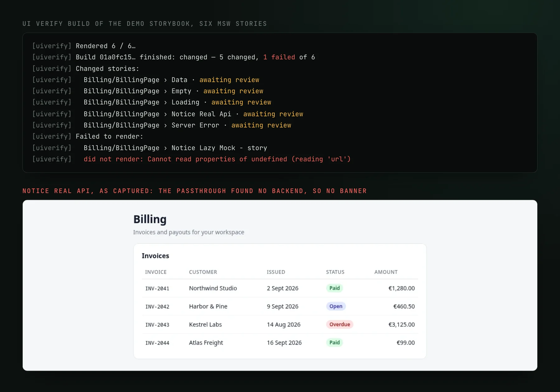560x392 pixels.
Task: Click the 'Rendered 6 / 6…' log line
Action: [84, 46]
